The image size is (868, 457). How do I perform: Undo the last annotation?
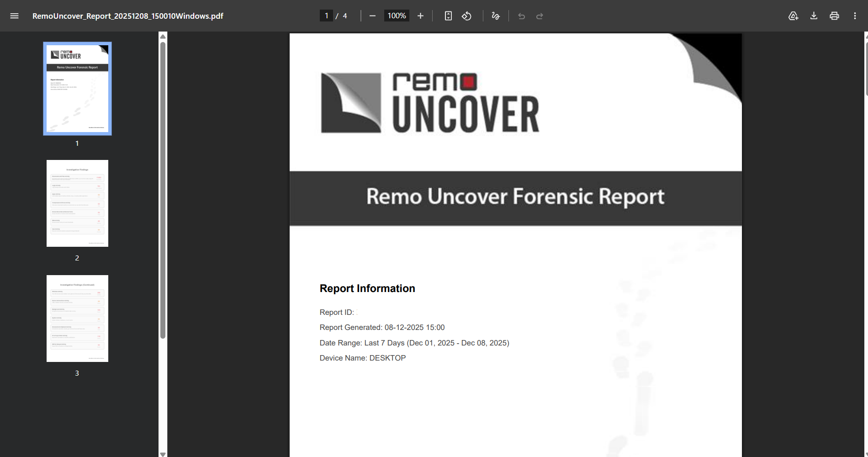[521, 16]
